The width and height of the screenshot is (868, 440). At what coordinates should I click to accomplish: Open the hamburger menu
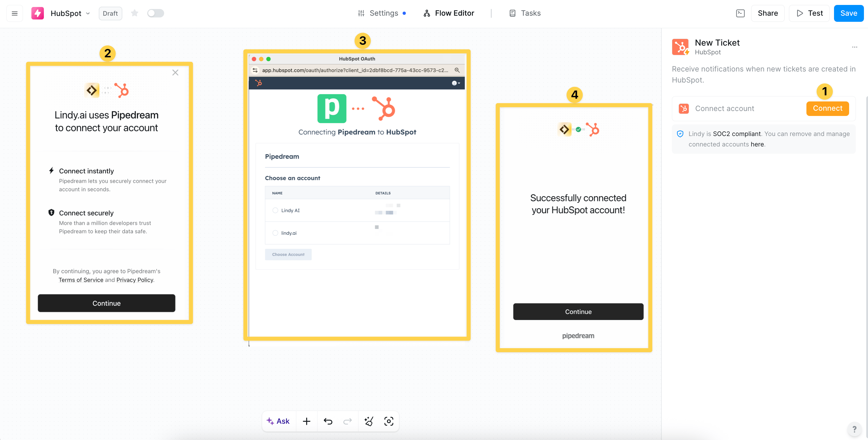pos(15,13)
